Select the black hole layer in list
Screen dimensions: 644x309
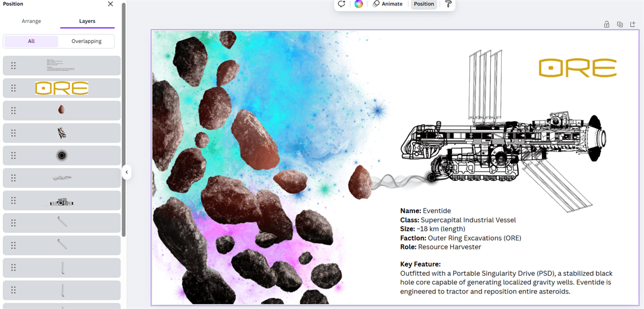[x=62, y=156]
